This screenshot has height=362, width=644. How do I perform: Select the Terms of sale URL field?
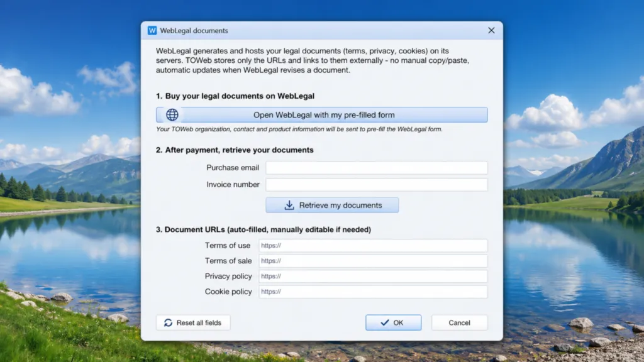372,261
